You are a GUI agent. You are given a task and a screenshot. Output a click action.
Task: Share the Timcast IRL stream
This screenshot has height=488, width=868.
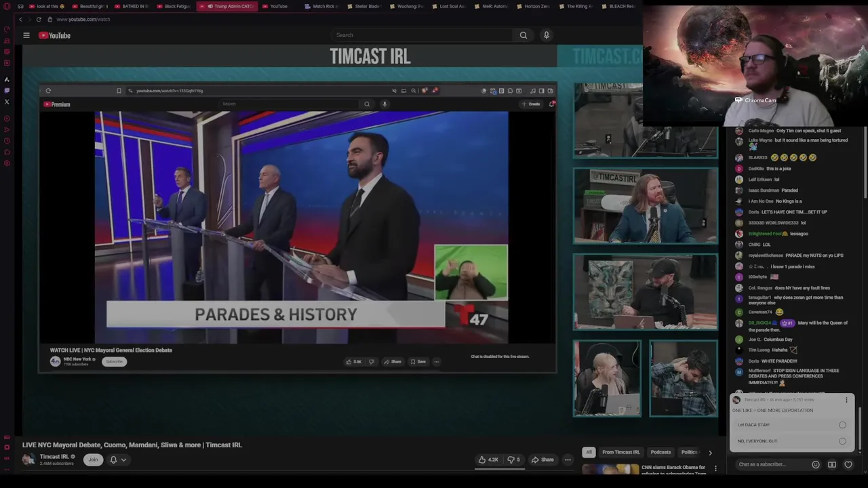542,460
